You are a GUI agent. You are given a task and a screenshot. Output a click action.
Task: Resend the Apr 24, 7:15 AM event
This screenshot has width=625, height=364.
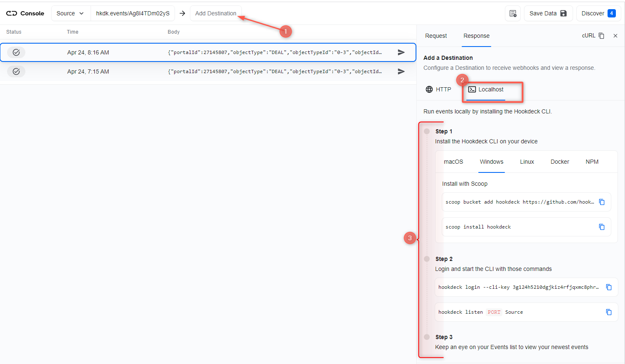401,71
